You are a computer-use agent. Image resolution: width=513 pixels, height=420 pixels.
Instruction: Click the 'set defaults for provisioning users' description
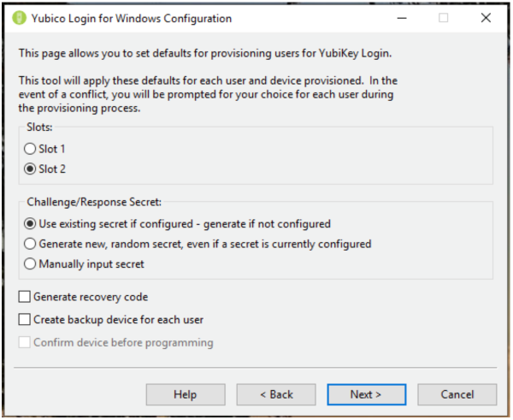click(205, 53)
